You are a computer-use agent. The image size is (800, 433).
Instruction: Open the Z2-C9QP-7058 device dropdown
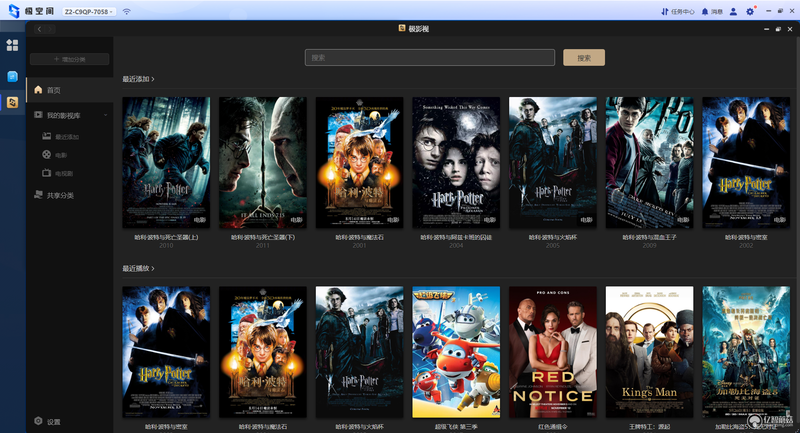89,11
